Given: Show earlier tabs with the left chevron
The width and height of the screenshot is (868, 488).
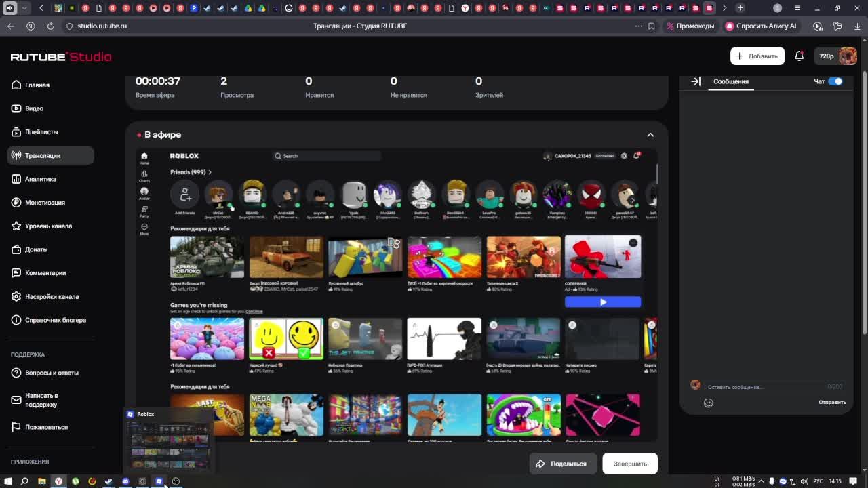Looking at the screenshot, I should 41,8.
